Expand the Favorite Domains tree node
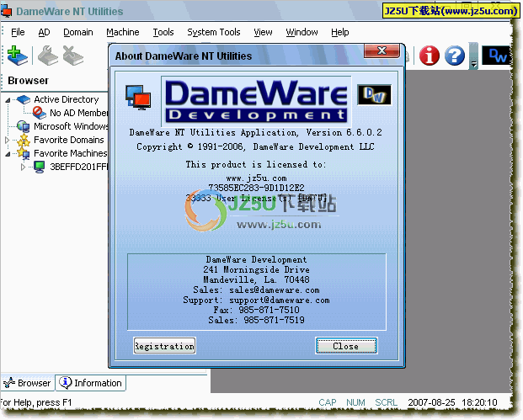This screenshot has height=420, width=523. (7, 140)
